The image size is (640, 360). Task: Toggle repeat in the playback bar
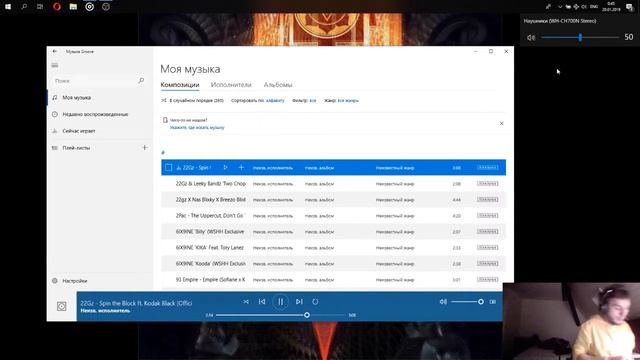point(315,302)
